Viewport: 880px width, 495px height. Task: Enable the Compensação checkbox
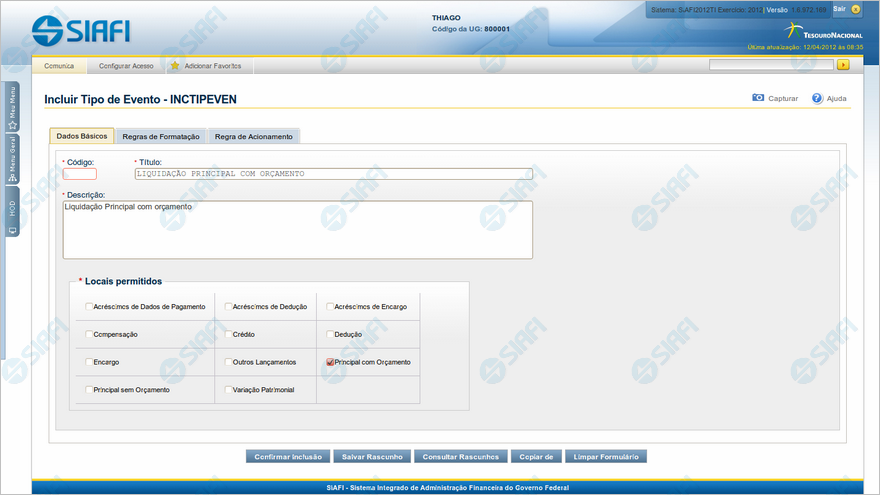(89, 334)
